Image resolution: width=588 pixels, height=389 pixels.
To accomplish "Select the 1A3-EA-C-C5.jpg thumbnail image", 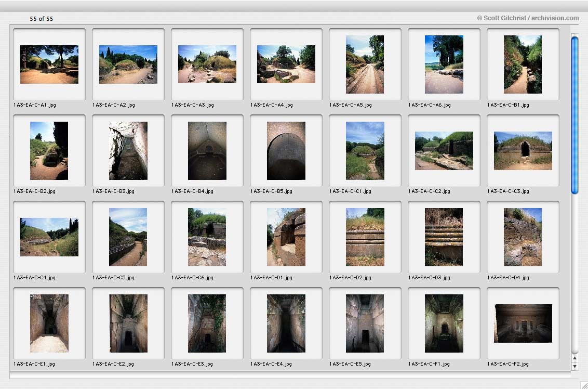I will 128,237.
